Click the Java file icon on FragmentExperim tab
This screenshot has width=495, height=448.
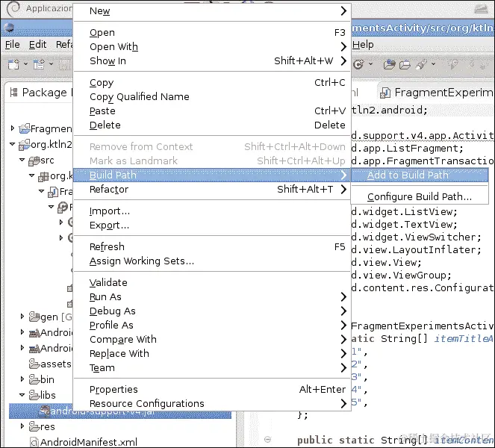pyautogui.click(x=385, y=93)
